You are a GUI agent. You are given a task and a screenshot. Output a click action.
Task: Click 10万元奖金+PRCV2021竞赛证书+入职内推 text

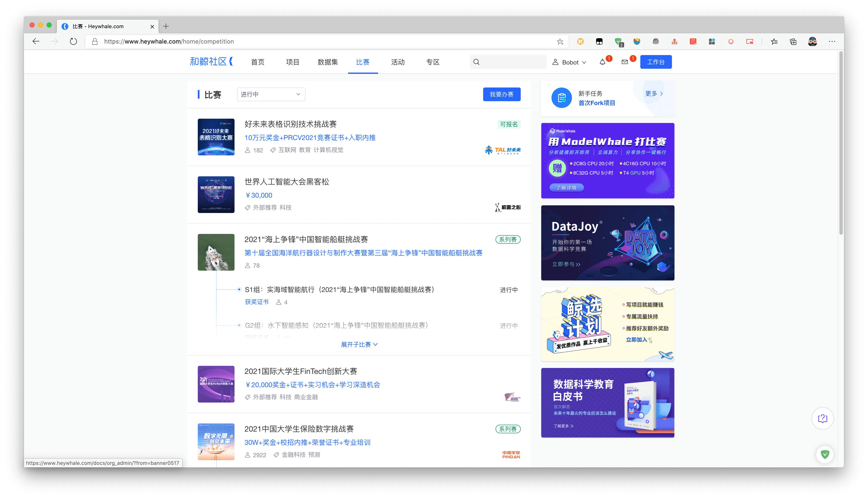(310, 138)
